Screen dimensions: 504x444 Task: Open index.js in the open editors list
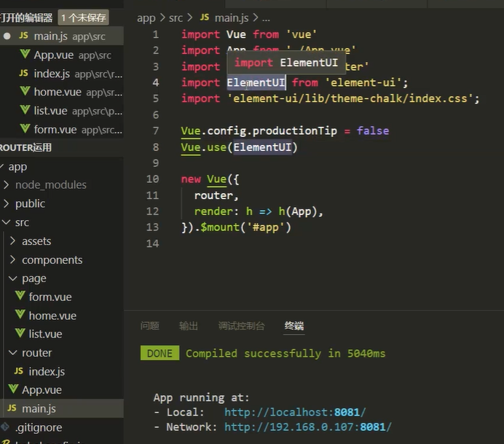click(x=62, y=74)
